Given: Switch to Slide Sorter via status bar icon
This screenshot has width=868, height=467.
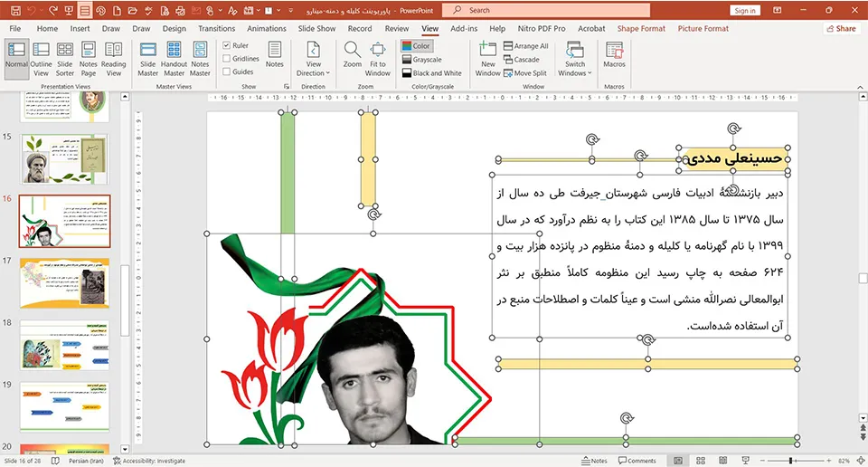Looking at the screenshot, I should click(x=700, y=461).
